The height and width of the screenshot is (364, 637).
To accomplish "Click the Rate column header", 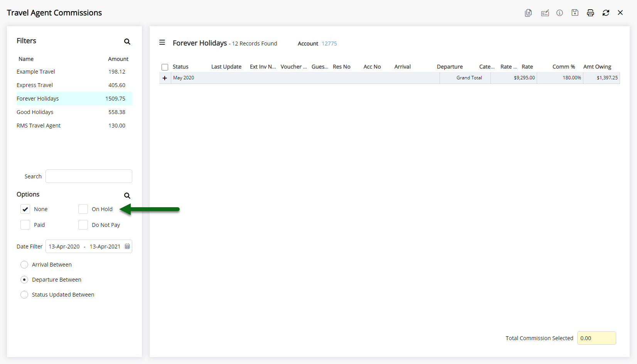I will coord(527,67).
